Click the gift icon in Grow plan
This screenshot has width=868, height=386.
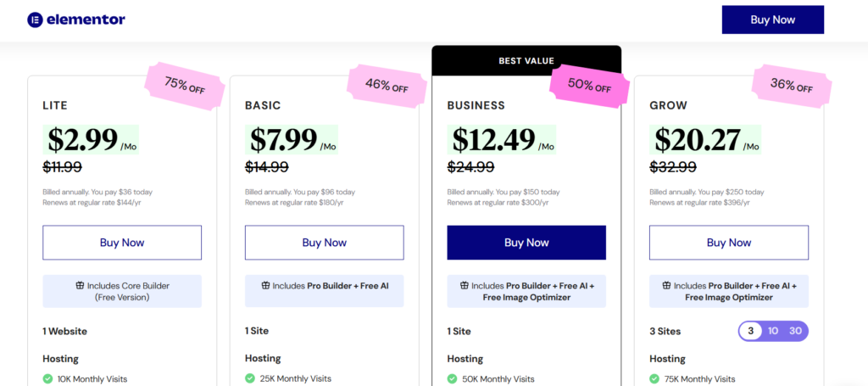(667, 286)
